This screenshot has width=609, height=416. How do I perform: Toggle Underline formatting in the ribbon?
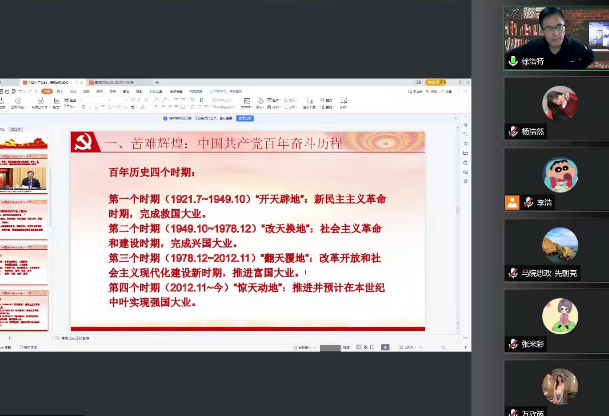pos(96,106)
